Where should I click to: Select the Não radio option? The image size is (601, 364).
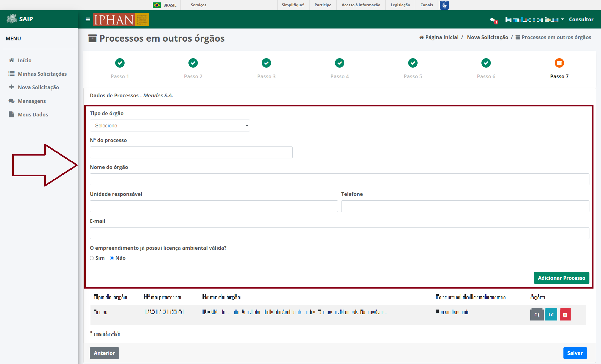(x=112, y=258)
